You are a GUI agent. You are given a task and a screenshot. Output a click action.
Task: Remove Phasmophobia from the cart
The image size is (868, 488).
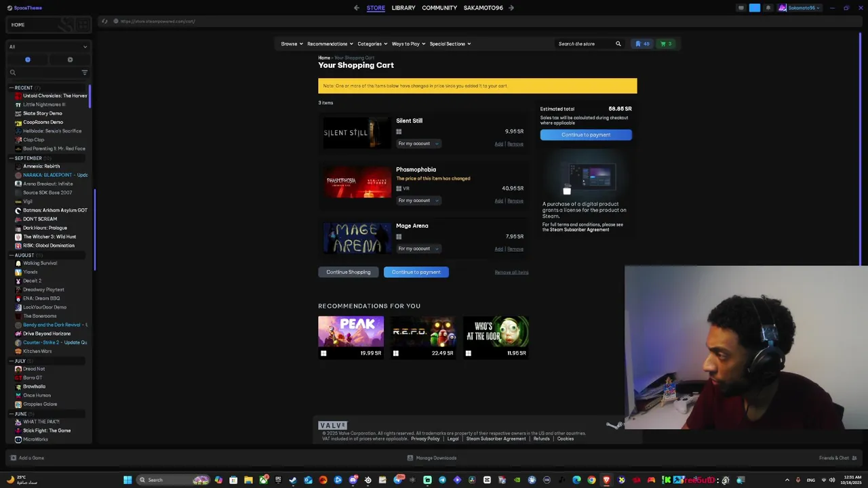coord(515,201)
